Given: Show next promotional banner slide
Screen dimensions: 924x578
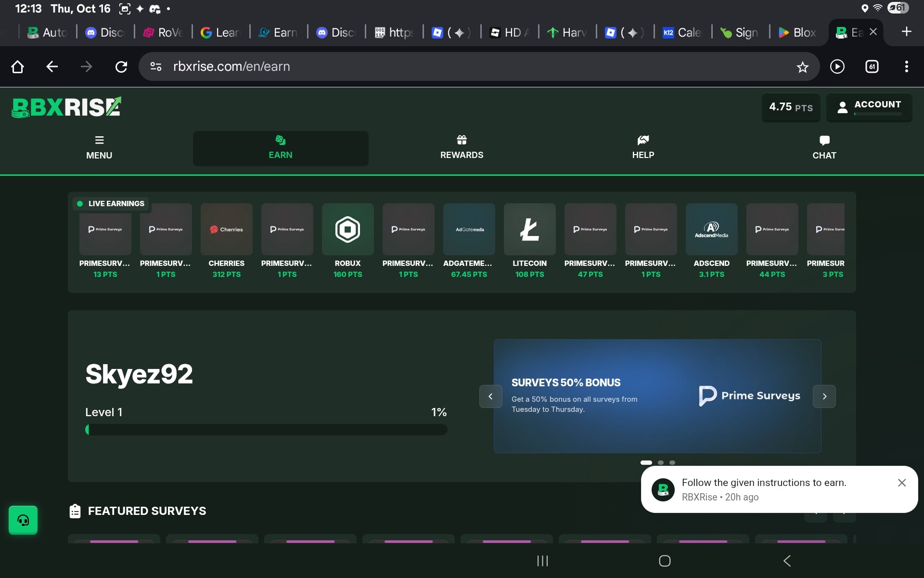Looking at the screenshot, I should [824, 396].
